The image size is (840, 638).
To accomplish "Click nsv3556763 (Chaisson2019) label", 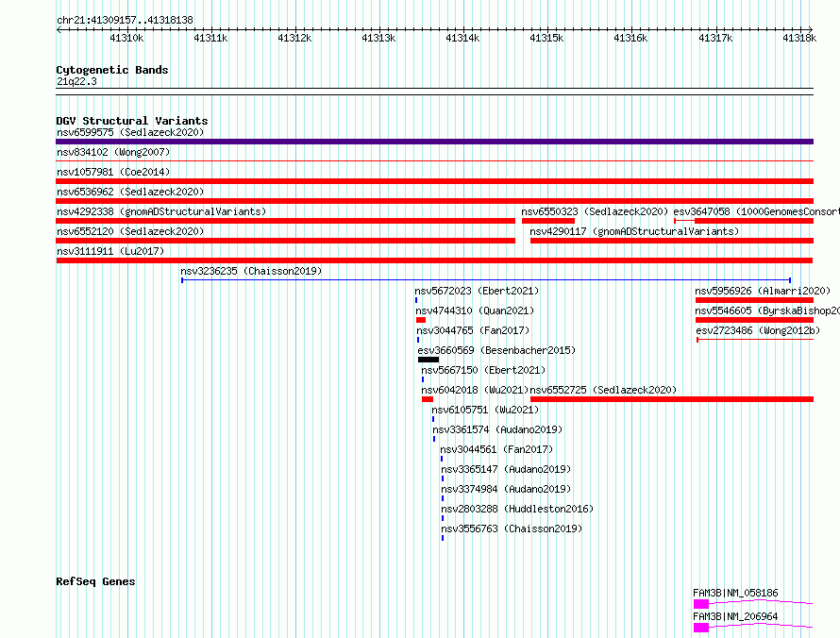I will pyautogui.click(x=512, y=529).
